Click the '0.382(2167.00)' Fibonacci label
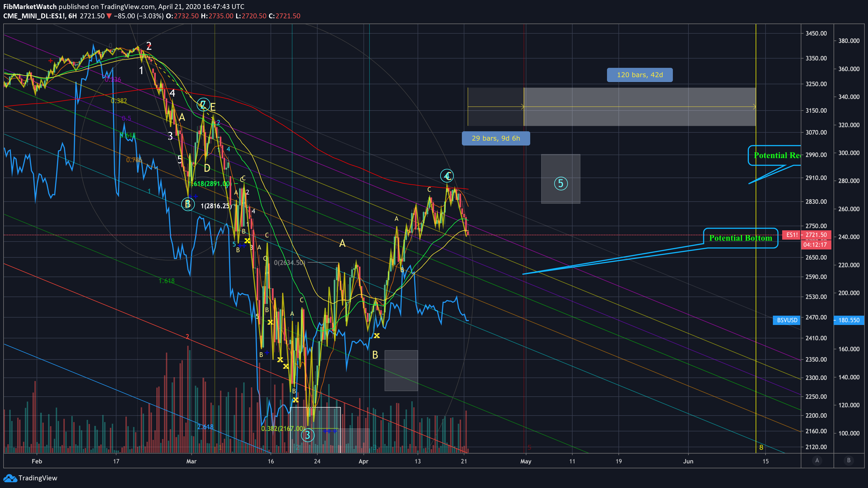This screenshot has width=868, height=488. 283,428
